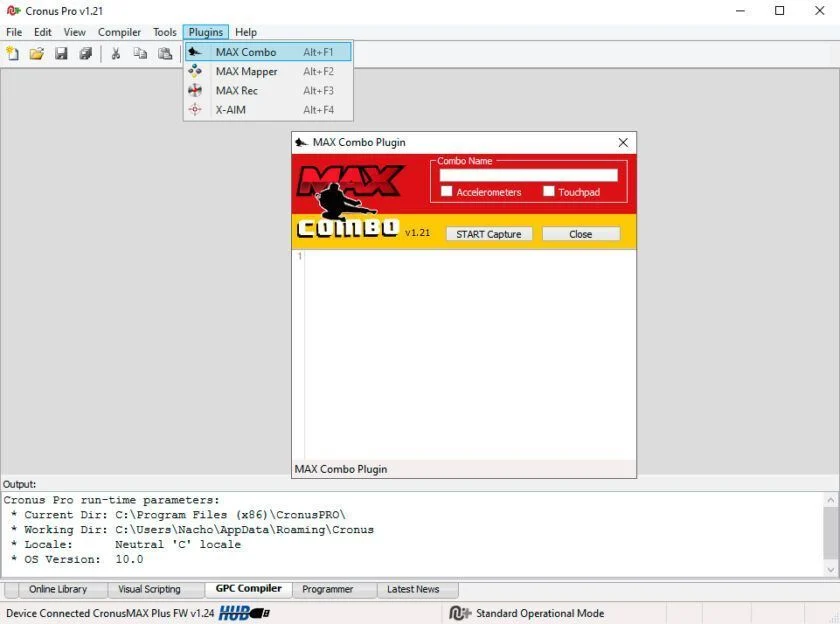The height and width of the screenshot is (624, 840).
Task: Click the MAX Rec menu icon
Action: pos(195,90)
